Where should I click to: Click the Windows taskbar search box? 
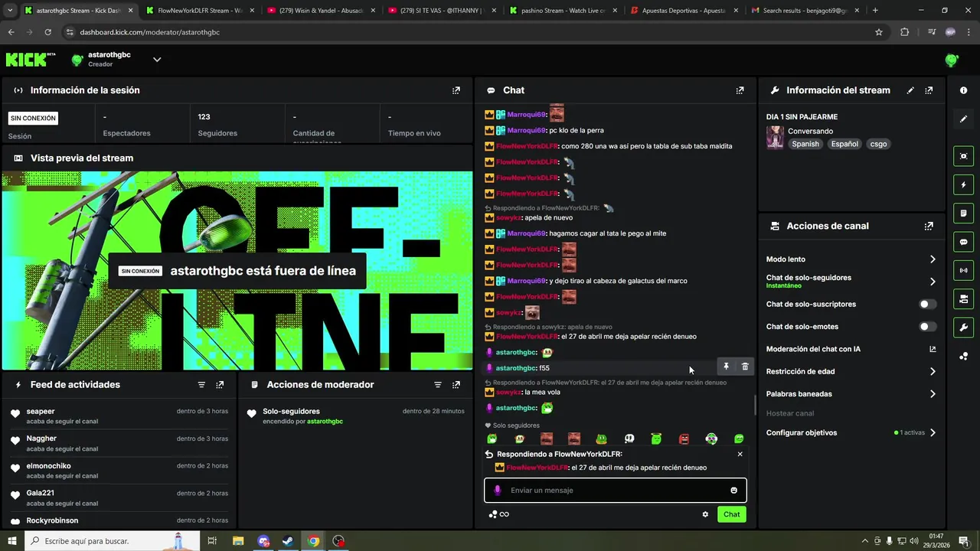point(113,541)
